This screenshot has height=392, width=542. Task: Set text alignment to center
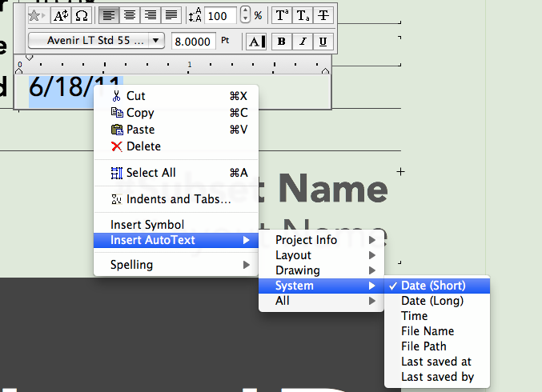(x=130, y=15)
